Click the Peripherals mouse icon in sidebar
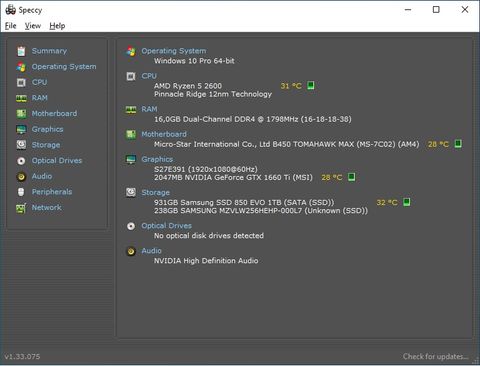Screen dimensions: 480x366 pos(21,192)
